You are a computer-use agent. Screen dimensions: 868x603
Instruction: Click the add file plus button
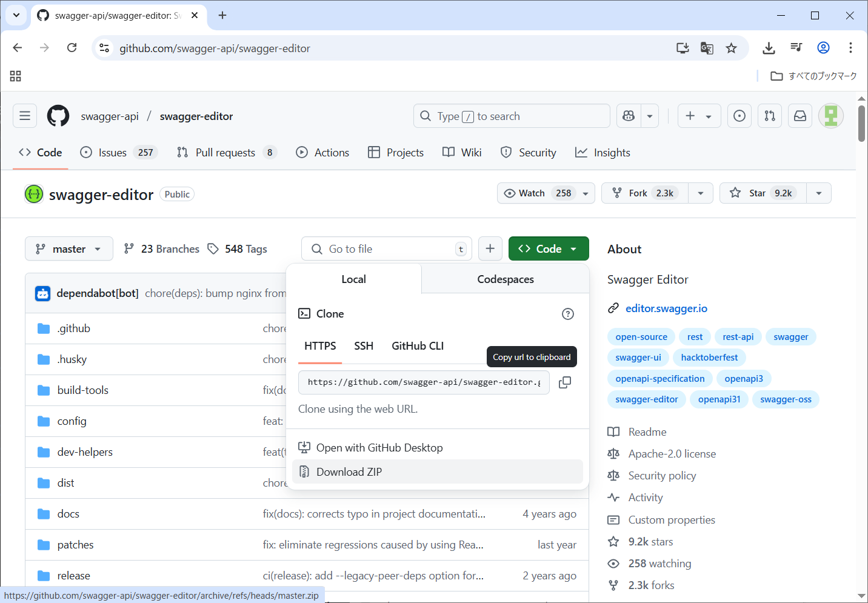[490, 248]
